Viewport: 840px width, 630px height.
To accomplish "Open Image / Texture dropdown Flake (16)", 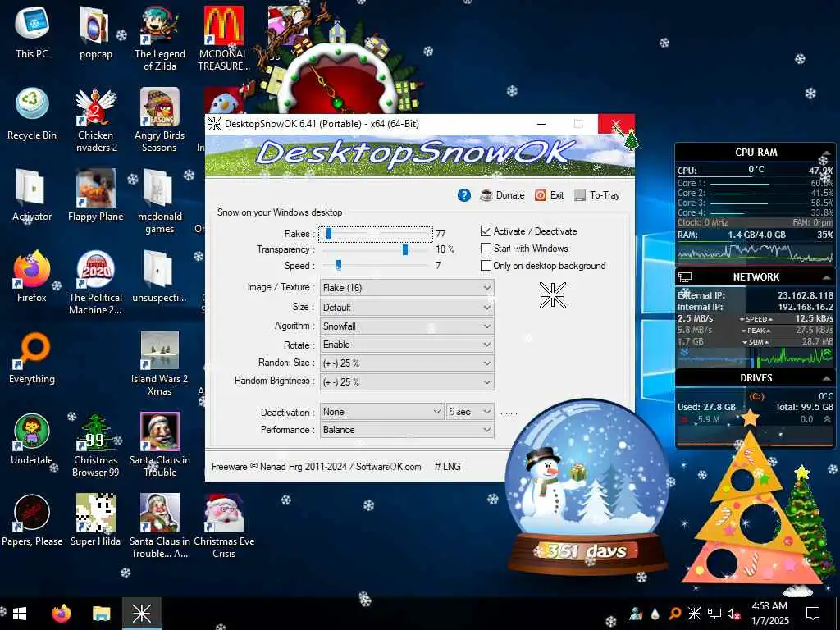I will [x=407, y=288].
